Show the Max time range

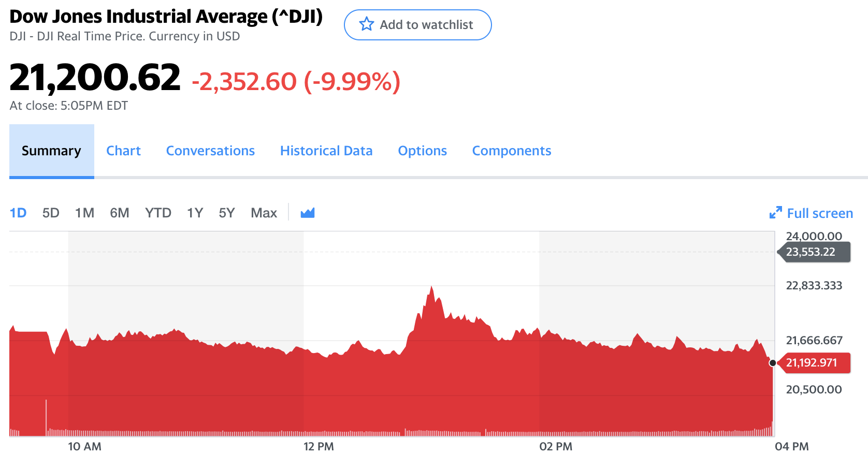click(x=264, y=213)
